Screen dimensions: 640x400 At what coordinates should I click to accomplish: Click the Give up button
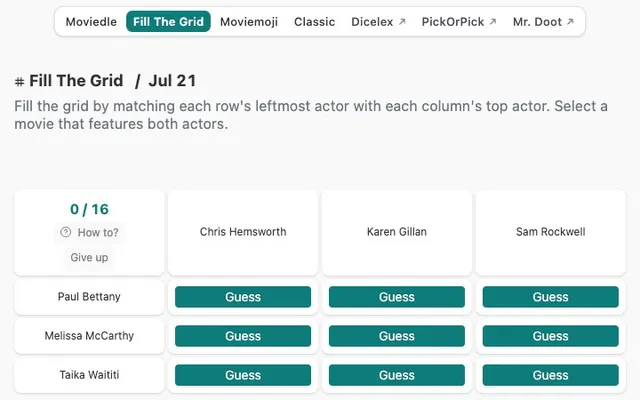click(89, 258)
